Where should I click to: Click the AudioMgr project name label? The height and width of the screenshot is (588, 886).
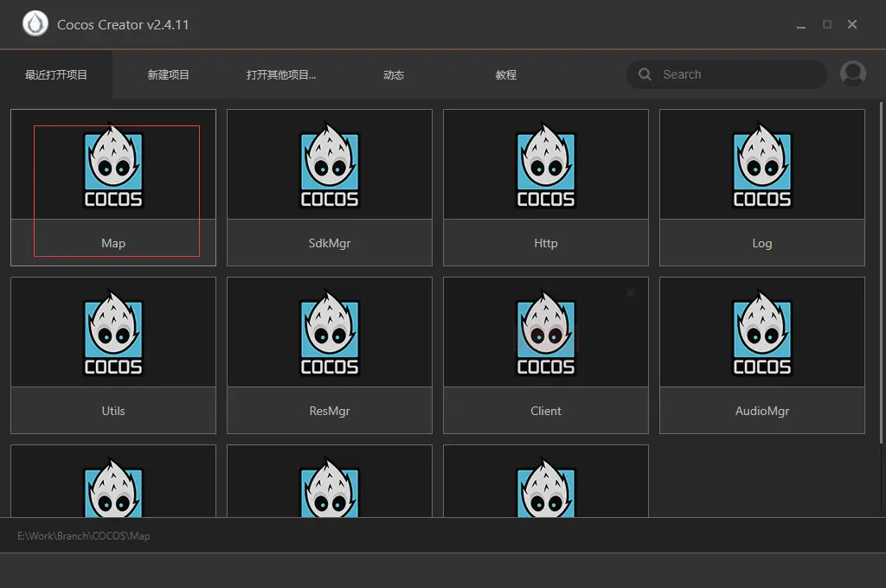coord(762,411)
